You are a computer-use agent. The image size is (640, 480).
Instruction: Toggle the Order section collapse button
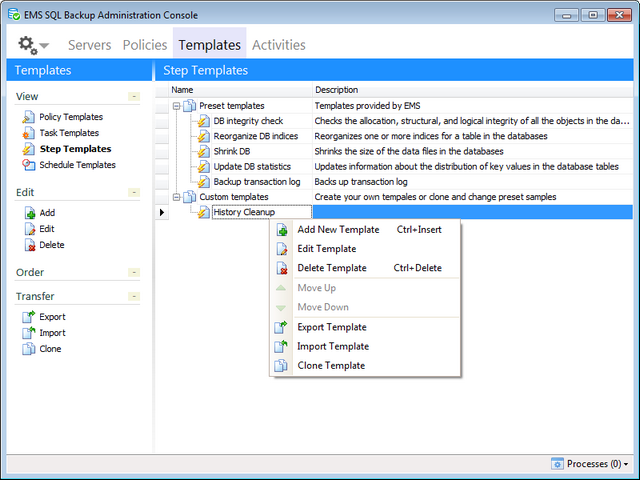pyautogui.click(x=134, y=272)
